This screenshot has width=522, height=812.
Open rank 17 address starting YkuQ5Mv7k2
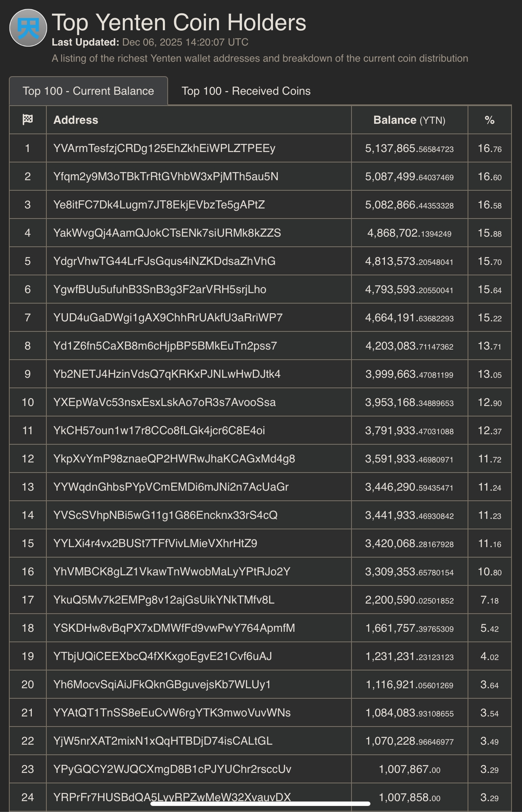point(164,600)
